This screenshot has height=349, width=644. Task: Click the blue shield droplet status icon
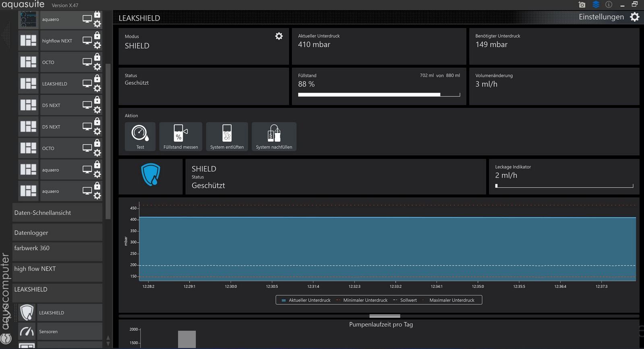(x=151, y=174)
